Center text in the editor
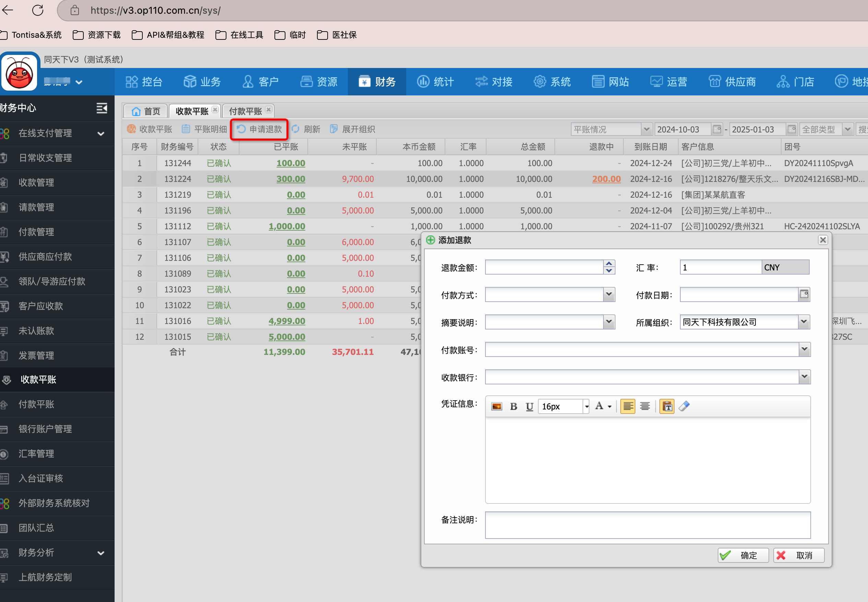868x602 pixels. tap(645, 406)
